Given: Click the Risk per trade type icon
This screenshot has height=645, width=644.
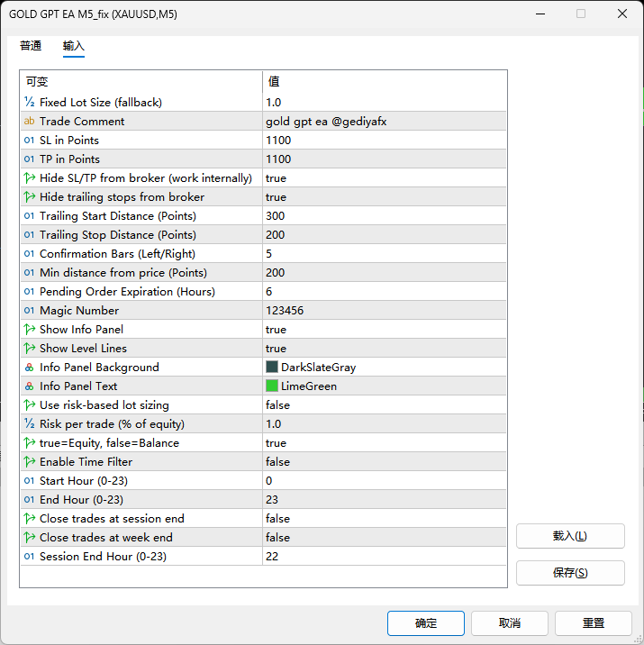Looking at the screenshot, I should coord(30,423).
